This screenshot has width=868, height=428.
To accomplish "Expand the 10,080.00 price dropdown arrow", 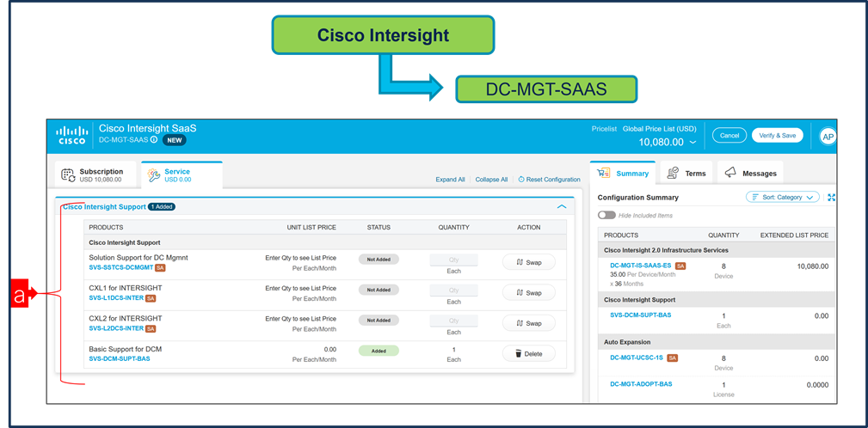I will (x=693, y=143).
